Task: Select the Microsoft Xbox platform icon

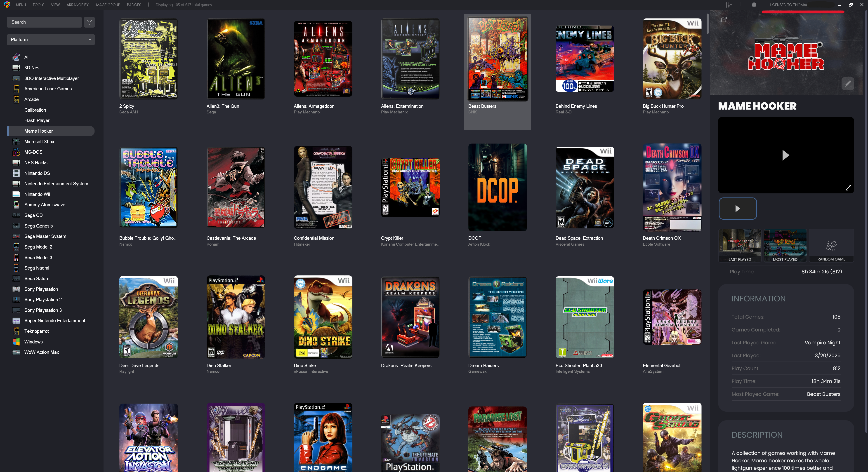Action: [x=16, y=141]
